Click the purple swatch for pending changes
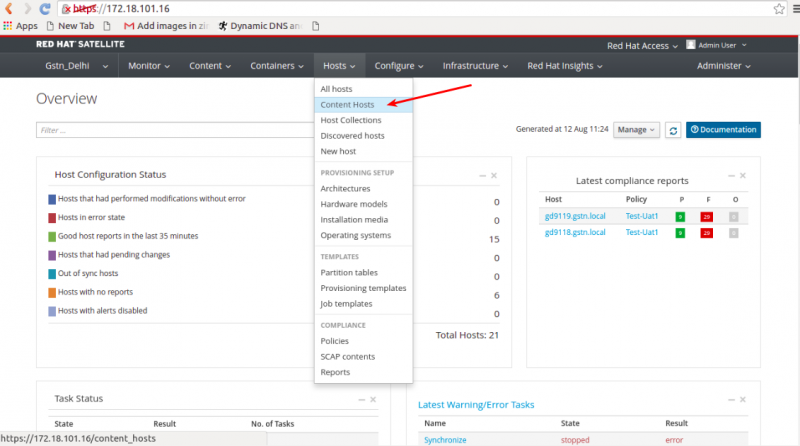The width and height of the screenshot is (800, 446). [x=52, y=255]
